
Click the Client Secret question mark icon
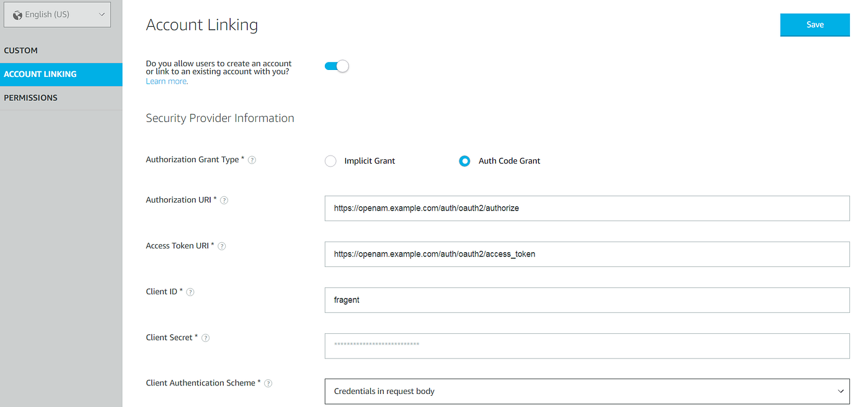coord(205,337)
